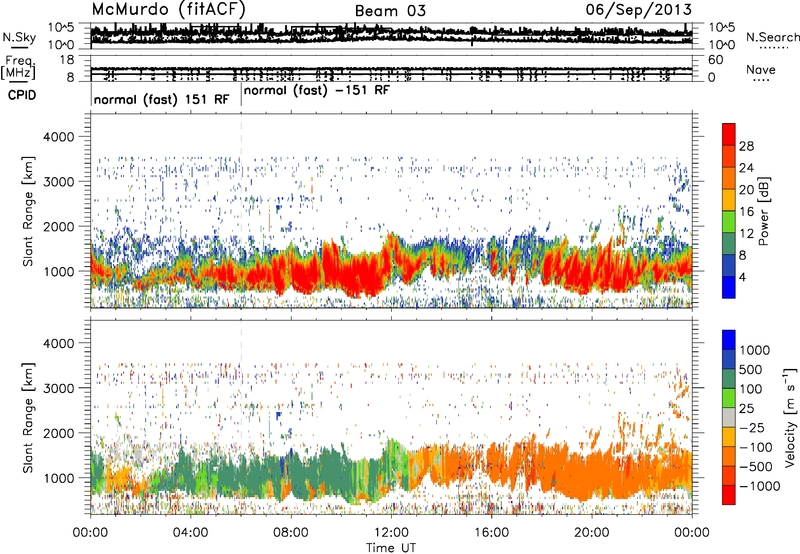
Task: Click the '60' Nave axis tick
Action: (715, 60)
